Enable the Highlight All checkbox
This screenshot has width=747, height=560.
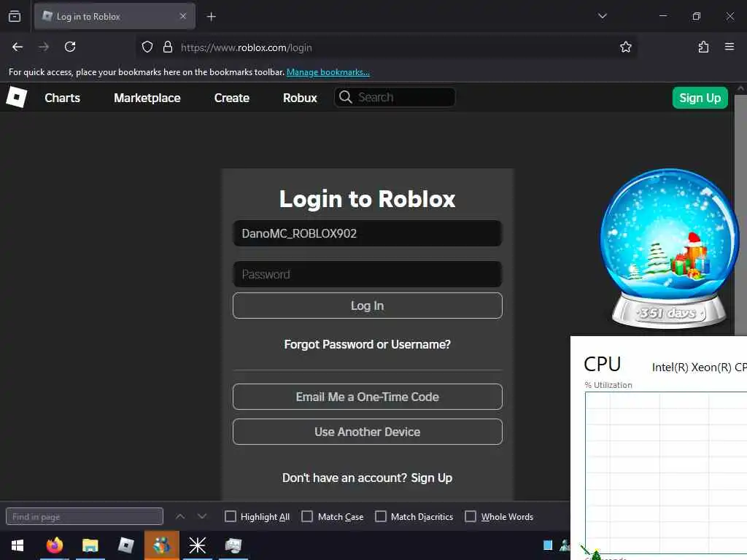pos(230,516)
